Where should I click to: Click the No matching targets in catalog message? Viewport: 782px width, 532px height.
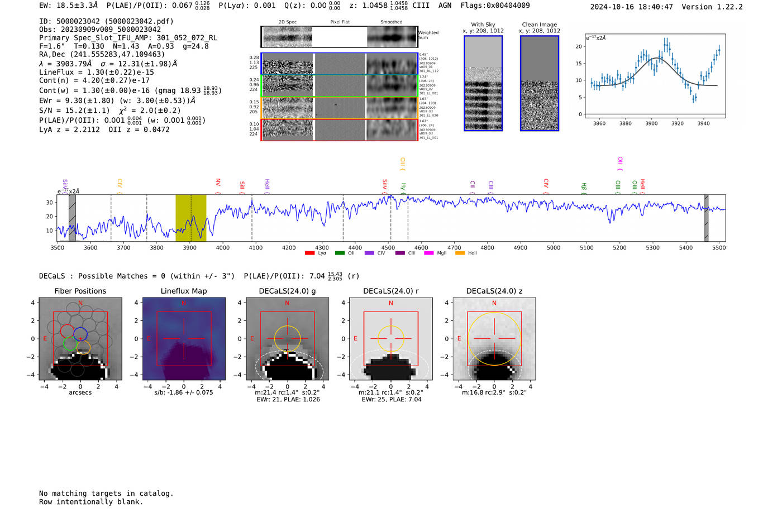pyautogui.click(x=106, y=493)
